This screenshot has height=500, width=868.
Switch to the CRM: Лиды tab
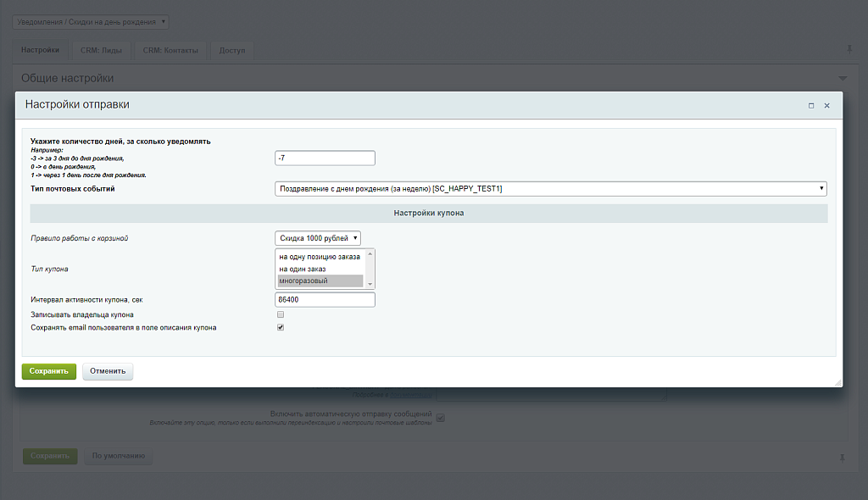(101, 50)
